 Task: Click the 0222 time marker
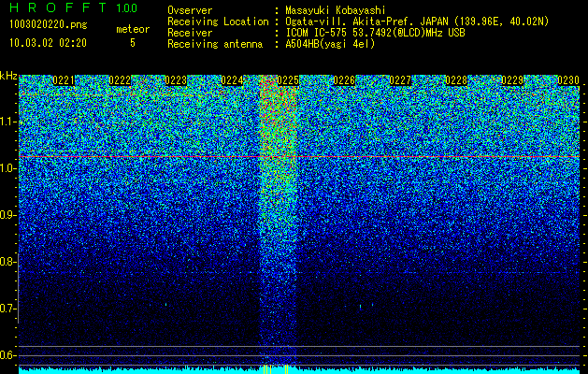[x=120, y=80]
